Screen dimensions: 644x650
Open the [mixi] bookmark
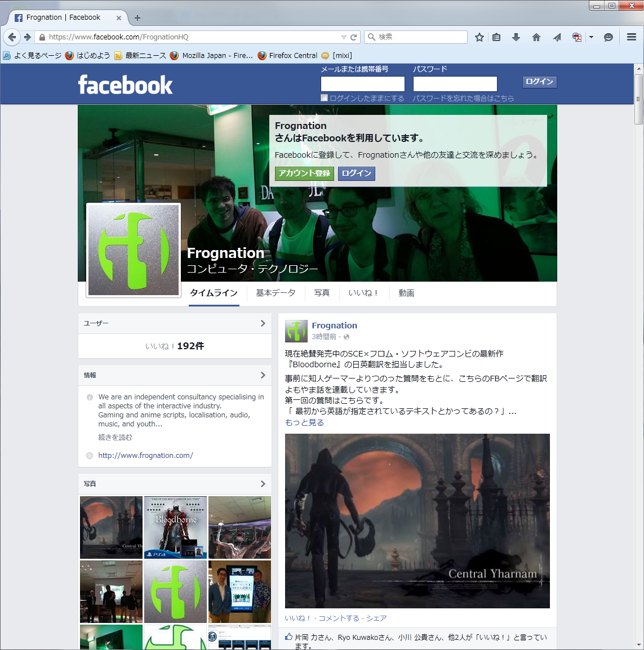(337, 56)
